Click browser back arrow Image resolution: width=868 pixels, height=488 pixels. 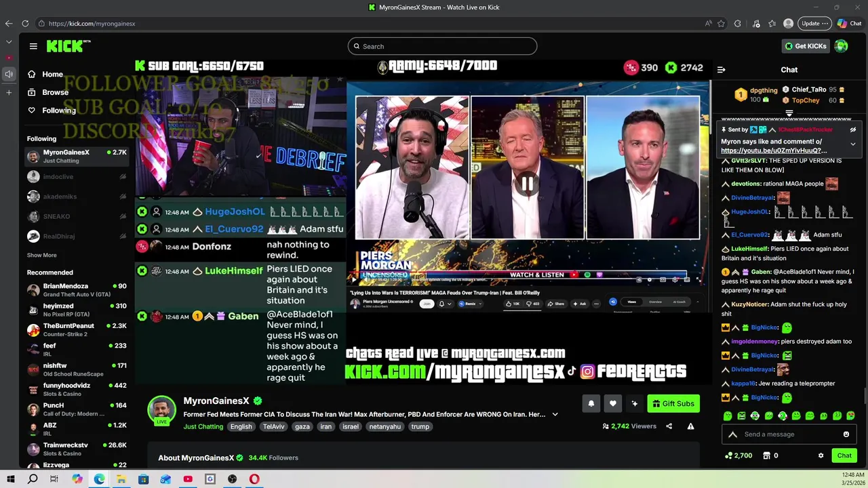point(8,23)
